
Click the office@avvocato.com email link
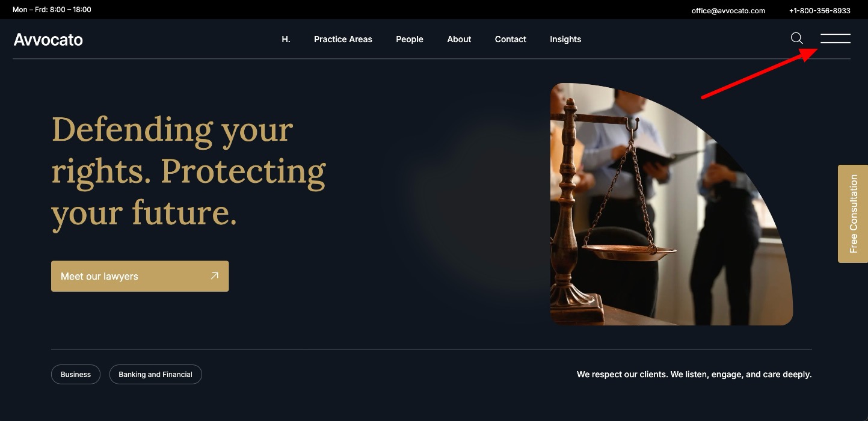click(x=728, y=10)
